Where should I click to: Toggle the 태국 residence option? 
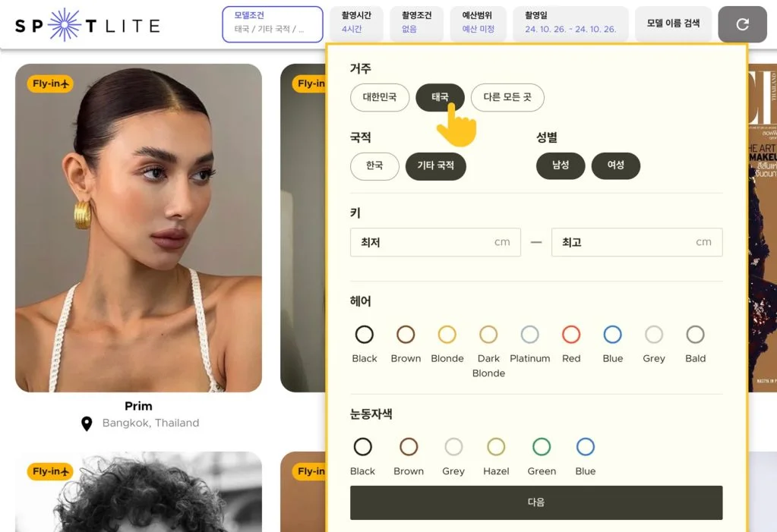pos(442,97)
